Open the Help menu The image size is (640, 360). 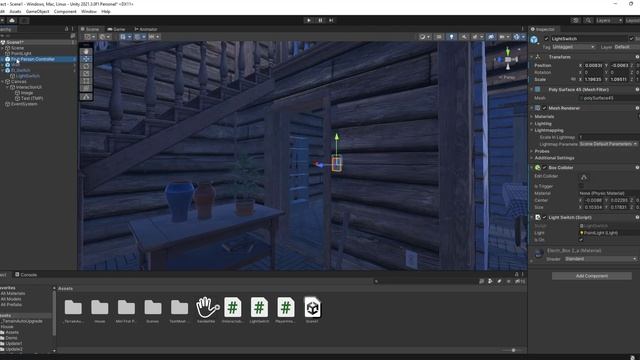pos(106,11)
